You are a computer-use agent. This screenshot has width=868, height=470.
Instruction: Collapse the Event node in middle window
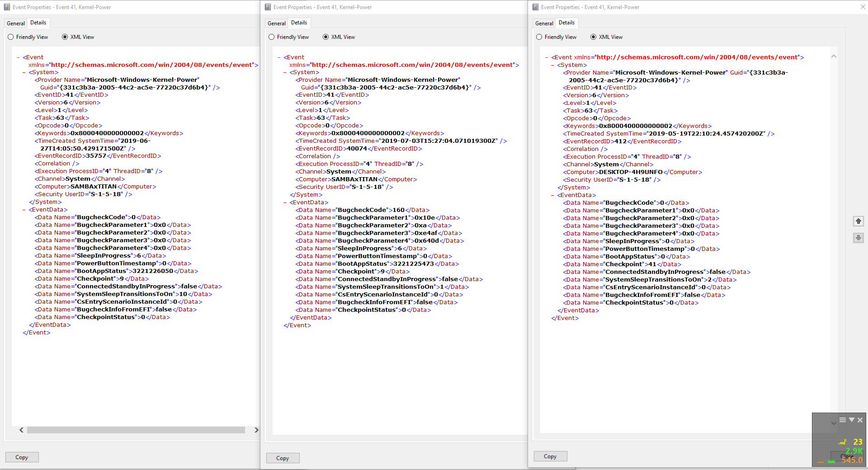[x=279, y=57]
